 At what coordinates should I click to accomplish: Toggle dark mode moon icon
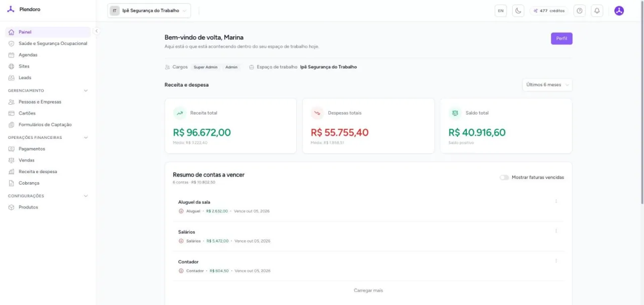(x=518, y=11)
